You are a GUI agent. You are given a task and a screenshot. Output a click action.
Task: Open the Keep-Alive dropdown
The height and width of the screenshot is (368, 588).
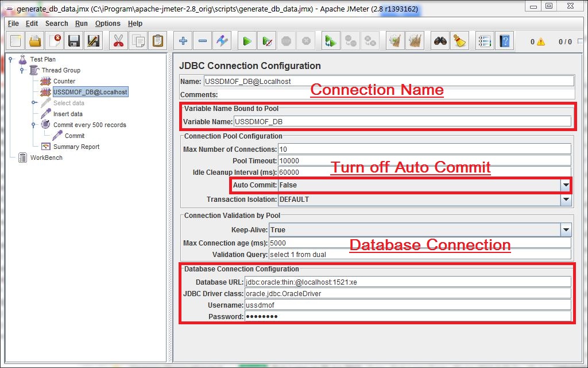[566, 230]
